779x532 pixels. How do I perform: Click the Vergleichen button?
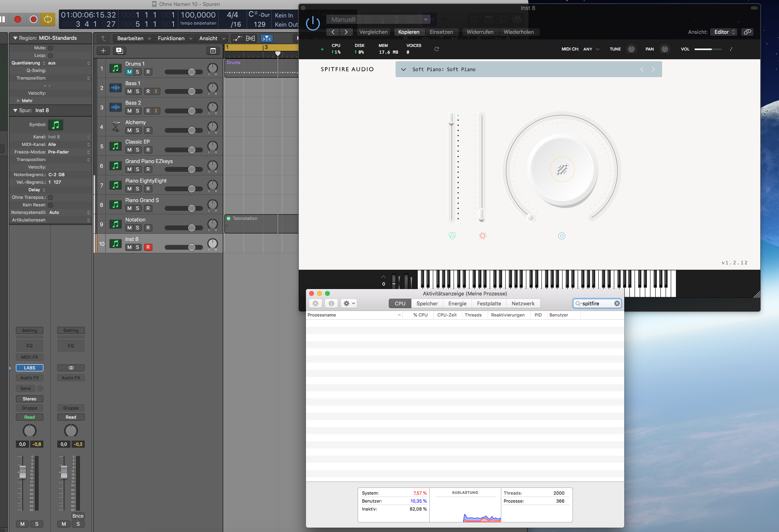(x=373, y=32)
